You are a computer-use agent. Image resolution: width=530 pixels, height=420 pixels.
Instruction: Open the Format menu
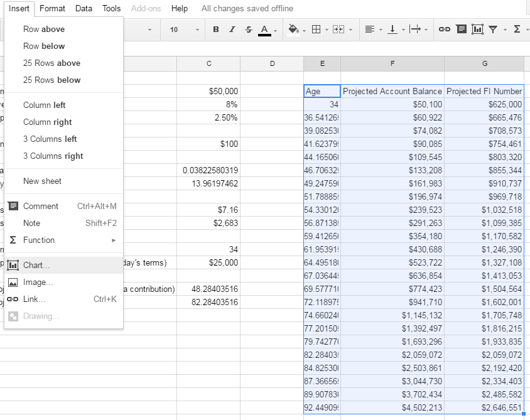click(52, 8)
